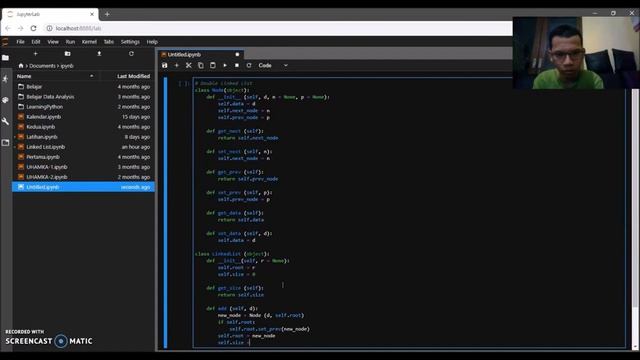Open the Run menu
This screenshot has width=640, height=360.
pos(70,42)
